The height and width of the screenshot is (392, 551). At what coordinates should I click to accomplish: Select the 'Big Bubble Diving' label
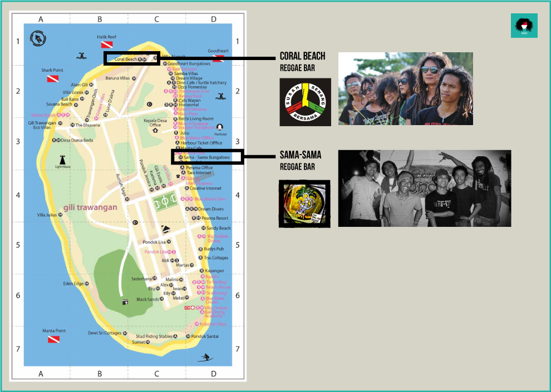click(218, 239)
